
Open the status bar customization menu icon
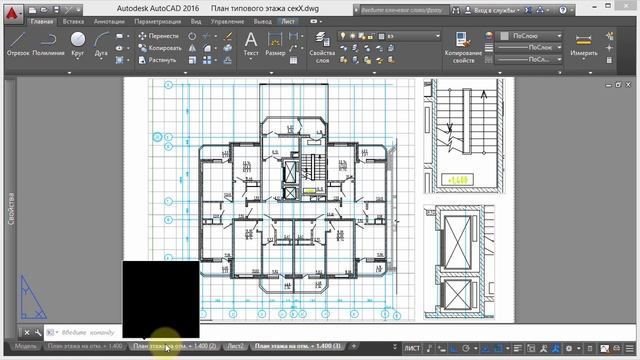[630, 348]
